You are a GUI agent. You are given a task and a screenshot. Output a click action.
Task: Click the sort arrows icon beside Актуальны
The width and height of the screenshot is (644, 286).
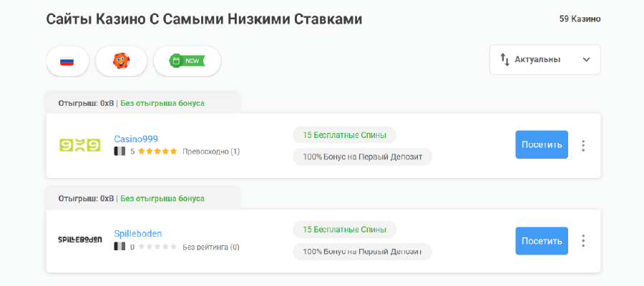pos(504,60)
